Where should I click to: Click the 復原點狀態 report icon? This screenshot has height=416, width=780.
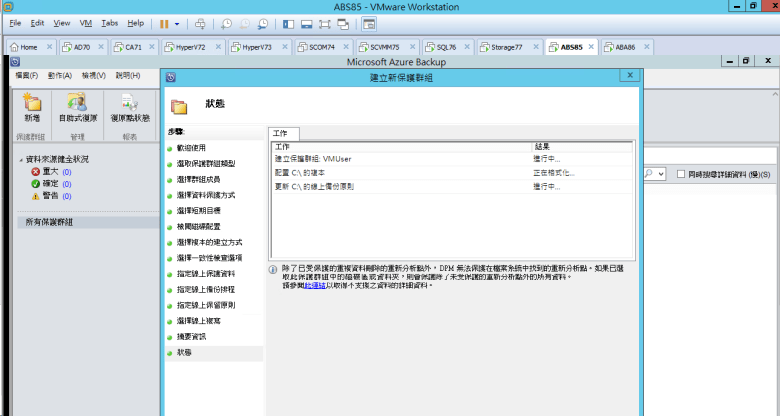[x=129, y=103]
